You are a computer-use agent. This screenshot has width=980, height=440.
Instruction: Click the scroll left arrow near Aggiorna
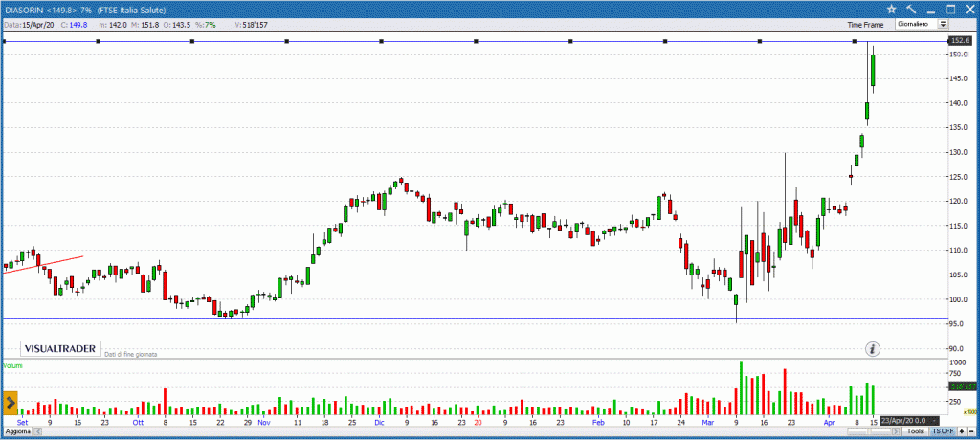pyautogui.click(x=37, y=431)
